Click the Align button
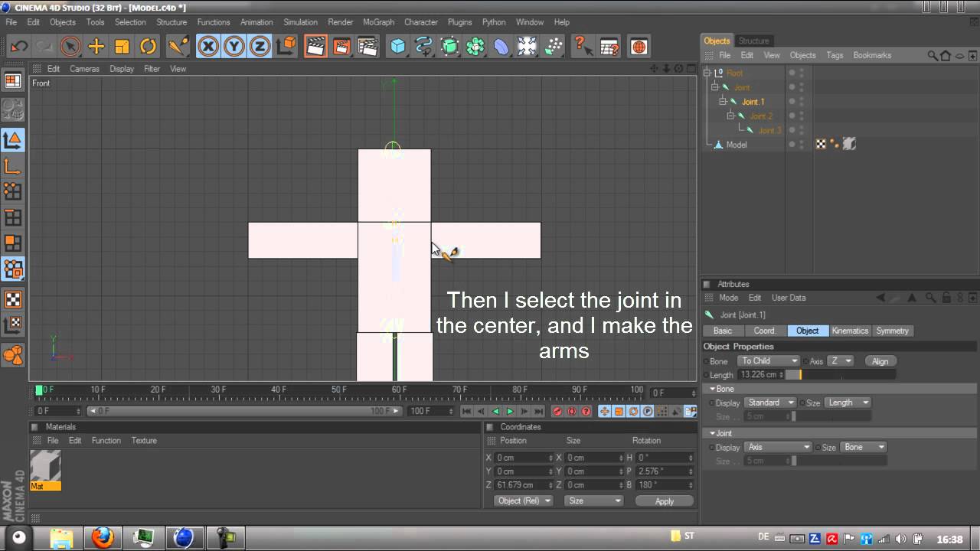The height and width of the screenshot is (551, 980). (880, 361)
